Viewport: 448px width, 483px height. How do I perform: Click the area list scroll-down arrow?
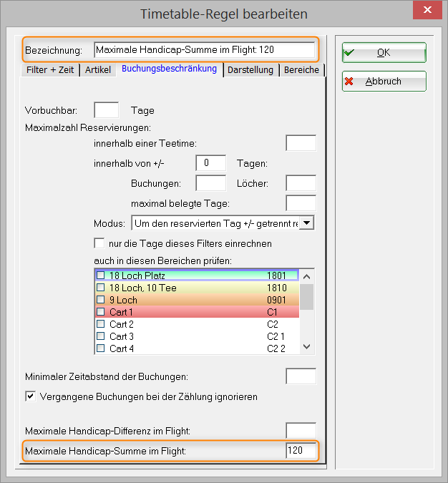coord(306,346)
